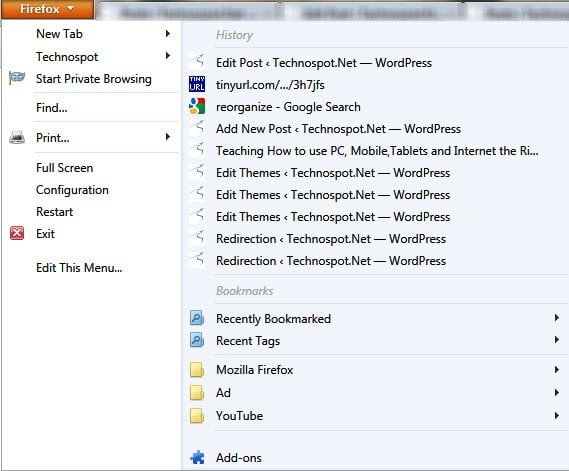Screen dimensions: 569x471
Task: Open Recently Bookmarked folder
Action: [273, 319]
